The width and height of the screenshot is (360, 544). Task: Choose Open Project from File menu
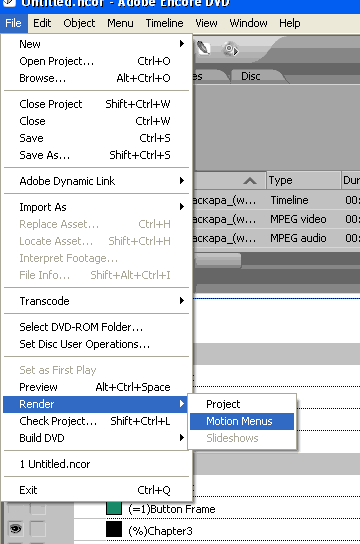(96, 61)
